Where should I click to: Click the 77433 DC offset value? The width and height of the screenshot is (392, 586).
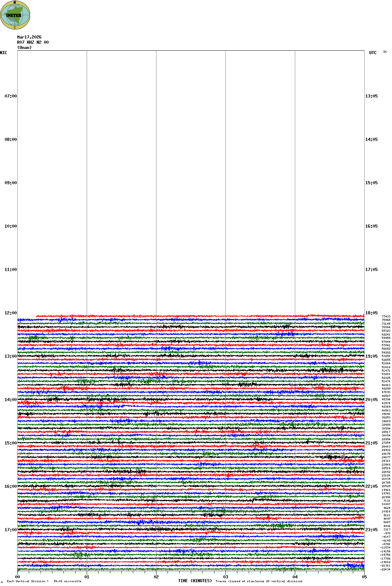[386, 316]
